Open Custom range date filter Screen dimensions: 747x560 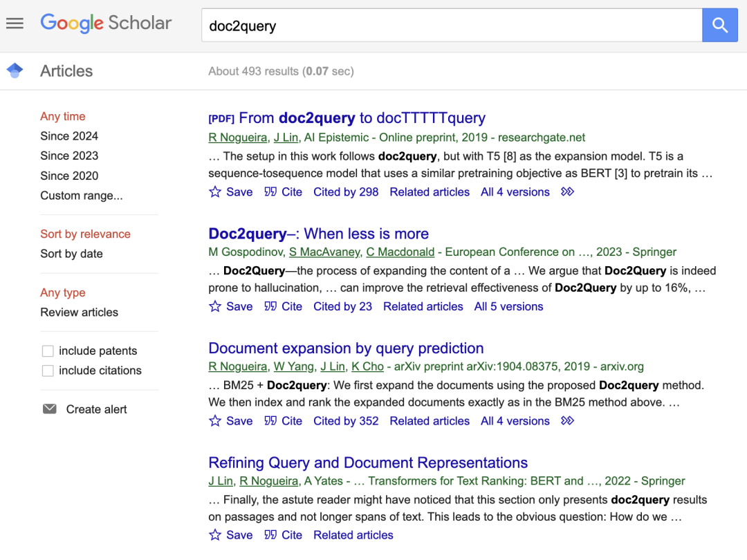(81, 196)
